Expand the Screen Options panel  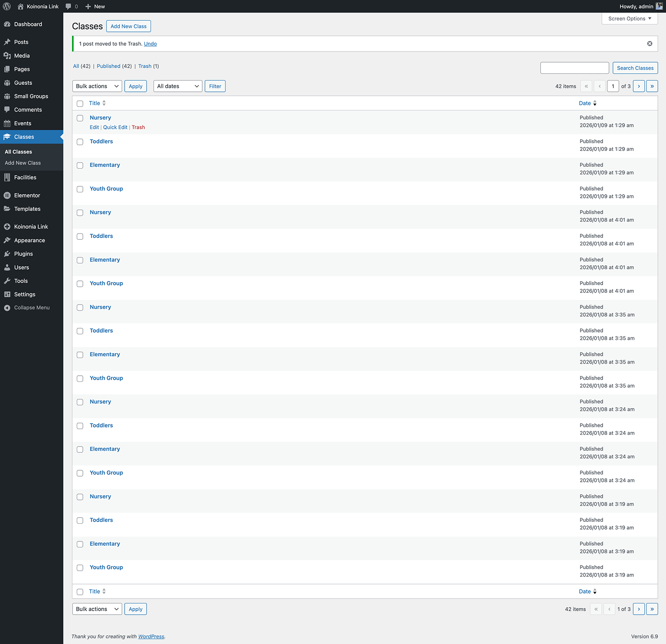click(629, 19)
